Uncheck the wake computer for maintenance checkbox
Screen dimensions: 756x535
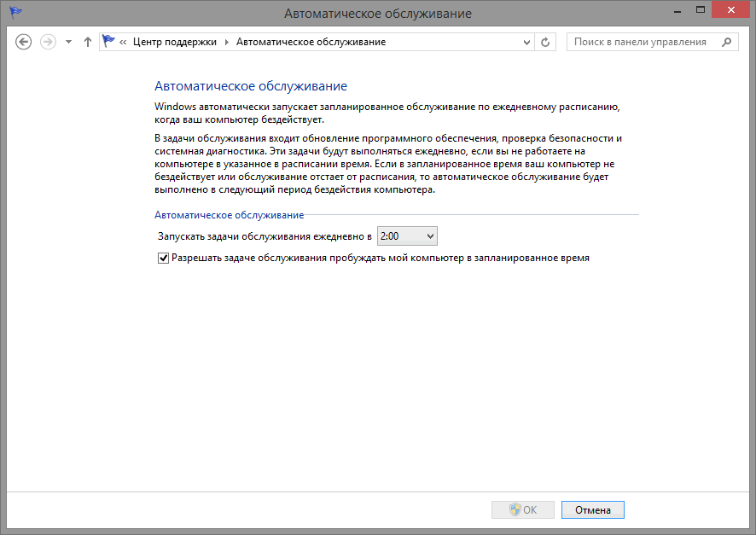pyautogui.click(x=164, y=257)
